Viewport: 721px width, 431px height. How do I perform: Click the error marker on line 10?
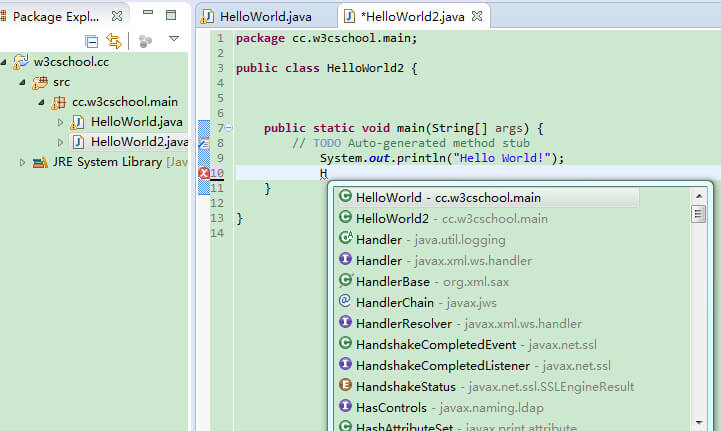tap(204, 174)
